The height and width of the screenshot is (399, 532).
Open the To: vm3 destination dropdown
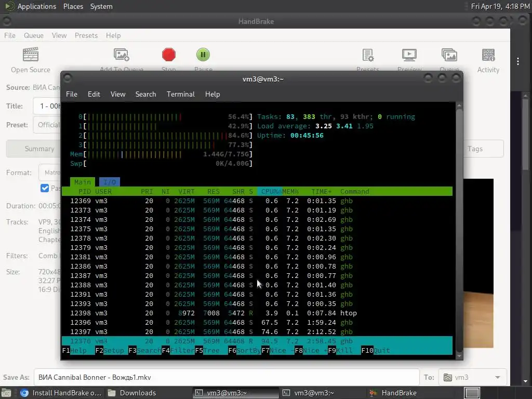click(473, 377)
